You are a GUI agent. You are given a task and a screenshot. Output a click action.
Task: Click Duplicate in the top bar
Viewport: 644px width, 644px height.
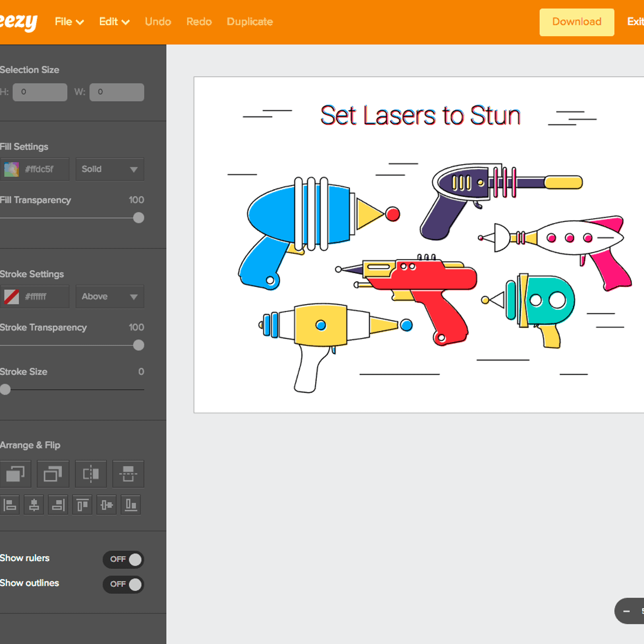coord(250,22)
